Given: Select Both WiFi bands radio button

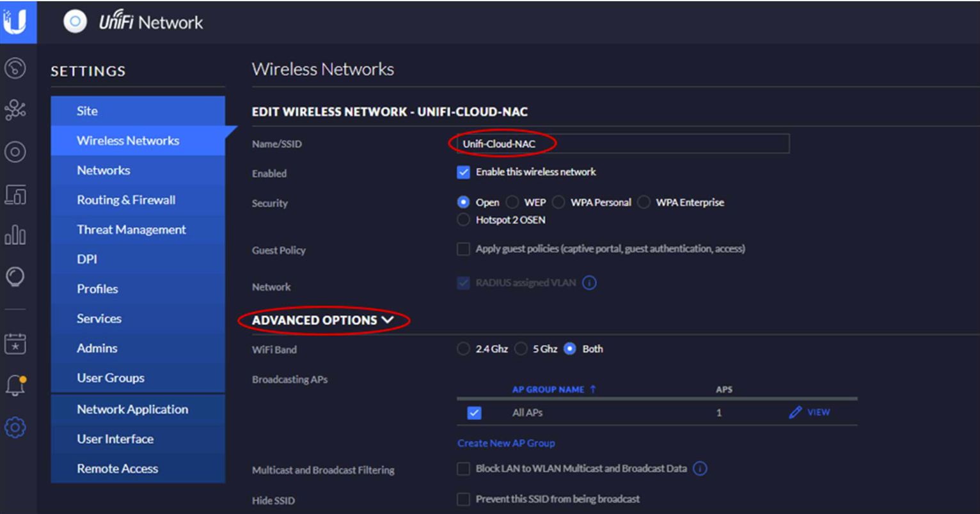Looking at the screenshot, I should pos(570,349).
